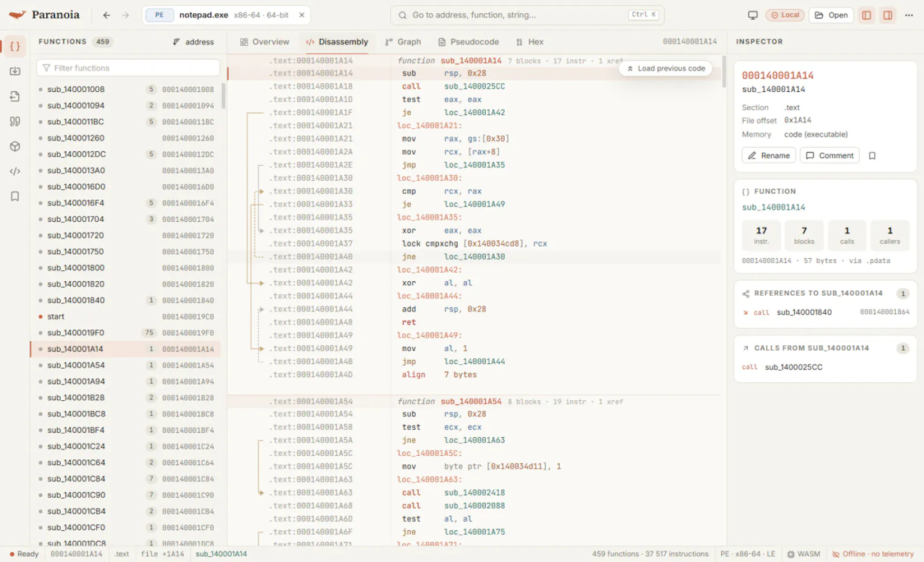
Task: Click the monitor display icon
Action: [752, 15]
